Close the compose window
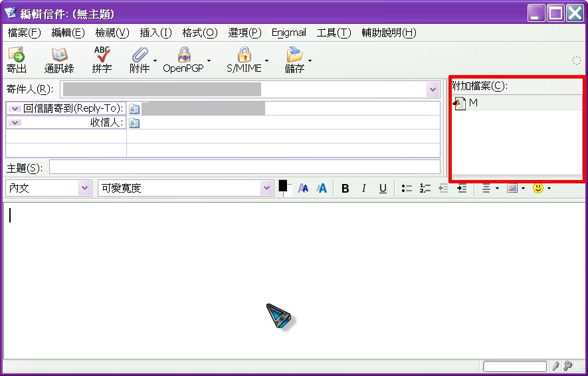This screenshot has width=588, height=376. pyautogui.click(x=575, y=13)
